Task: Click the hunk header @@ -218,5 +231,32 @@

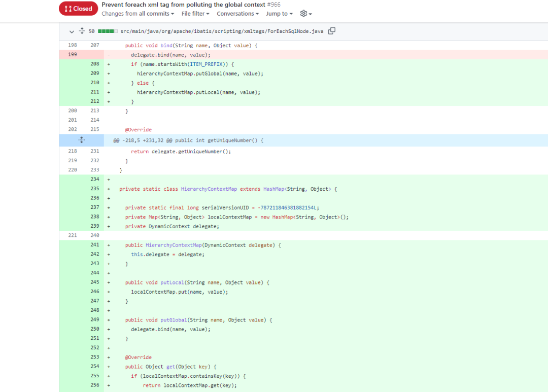Action: coord(188,140)
